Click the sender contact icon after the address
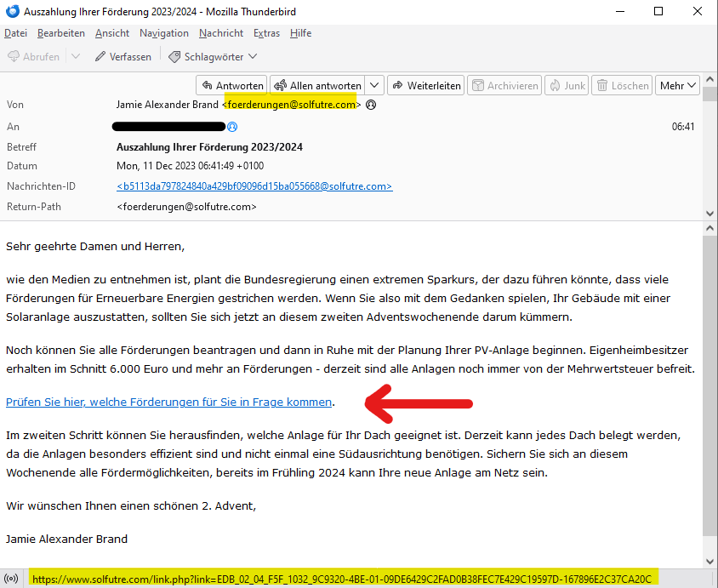The width and height of the screenshot is (718, 588). 371,105
